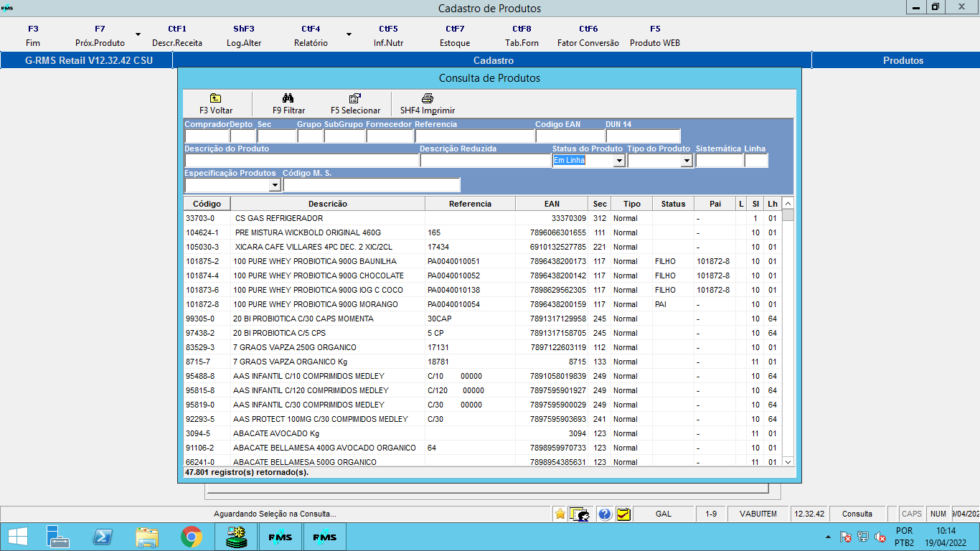
Task: Select row 7 GRAOS VAPZA 250G ORGANICO
Action: tap(482, 347)
